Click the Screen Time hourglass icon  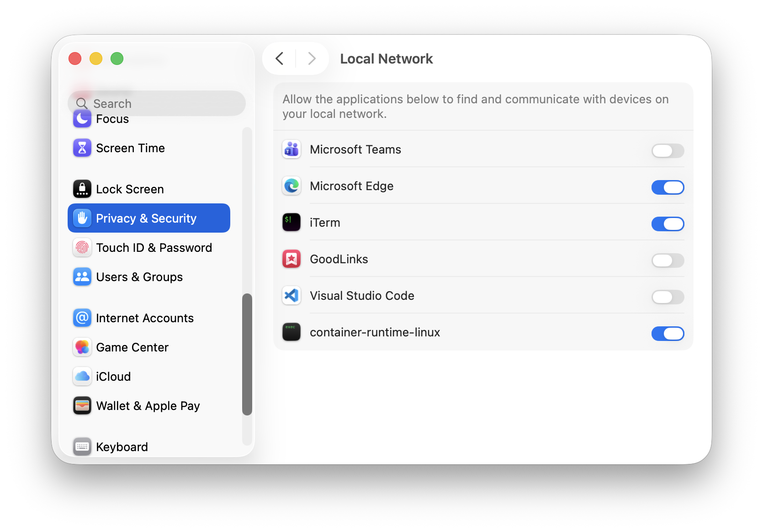click(82, 148)
